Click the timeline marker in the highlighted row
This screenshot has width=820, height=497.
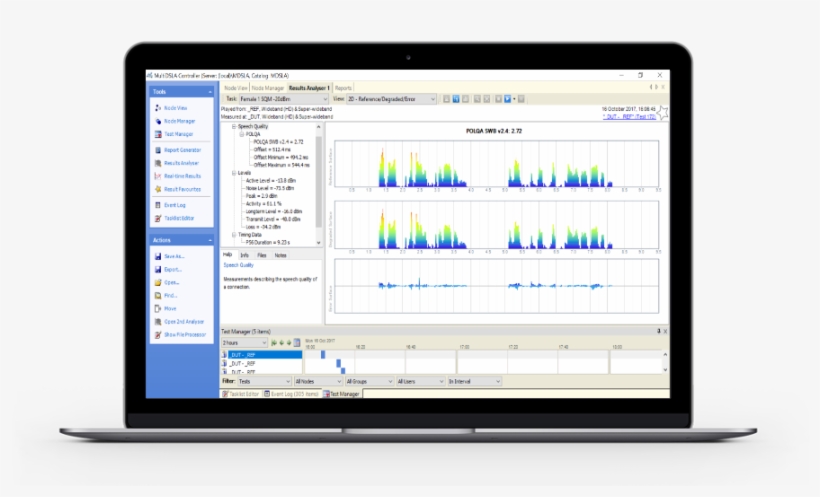coord(323,355)
